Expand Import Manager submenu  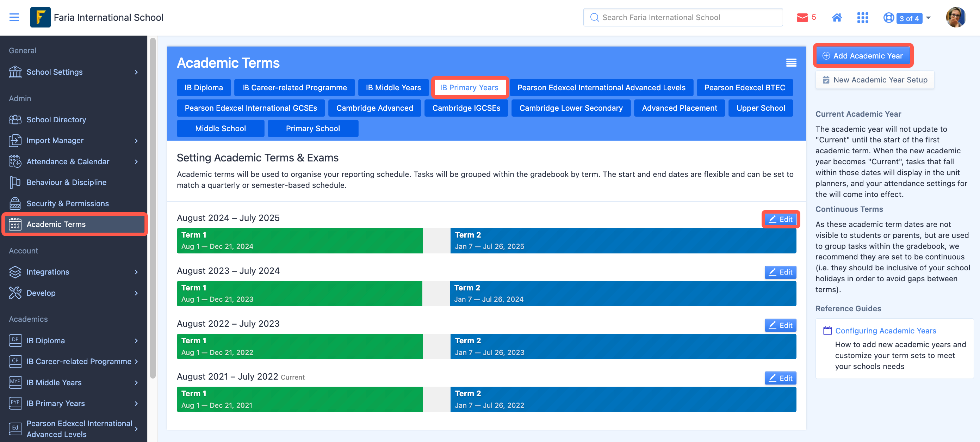(136, 141)
